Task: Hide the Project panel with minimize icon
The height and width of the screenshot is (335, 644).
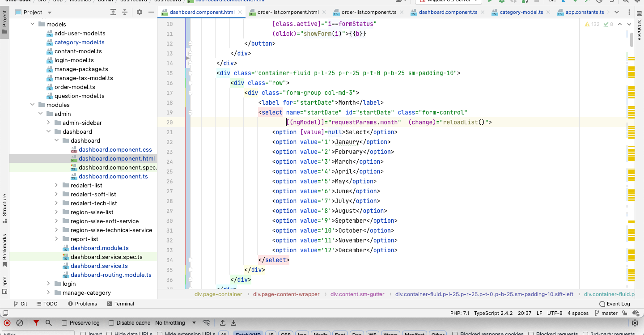Action: click(151, 13)
